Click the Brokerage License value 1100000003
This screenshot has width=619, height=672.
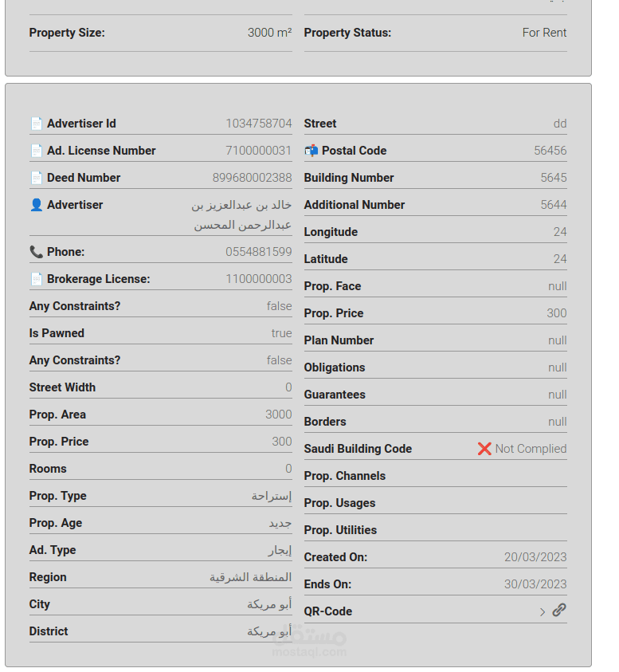(x=258, y=279)
